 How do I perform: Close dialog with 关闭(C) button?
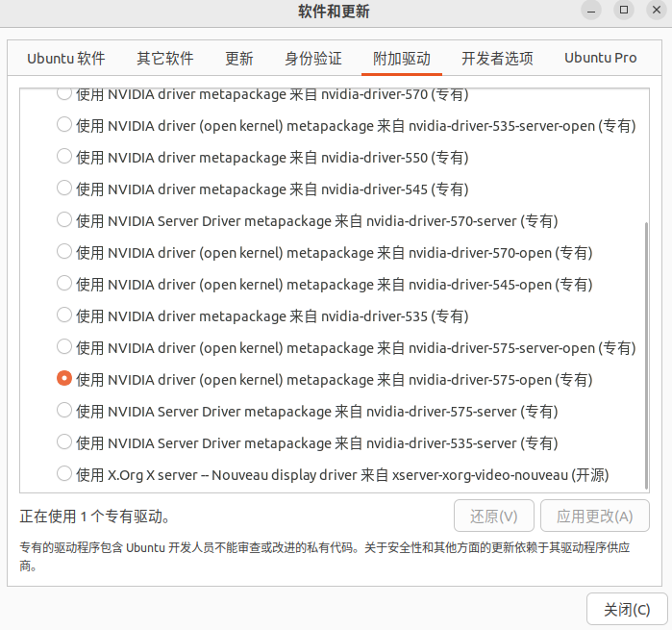[x=627, y=609]
